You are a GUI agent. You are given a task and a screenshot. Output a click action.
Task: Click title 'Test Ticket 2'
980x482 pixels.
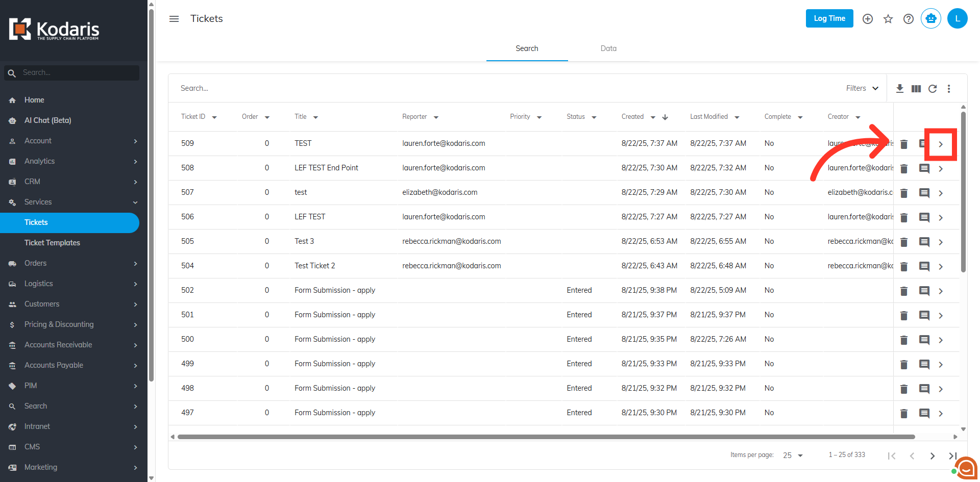coord(314,266)
